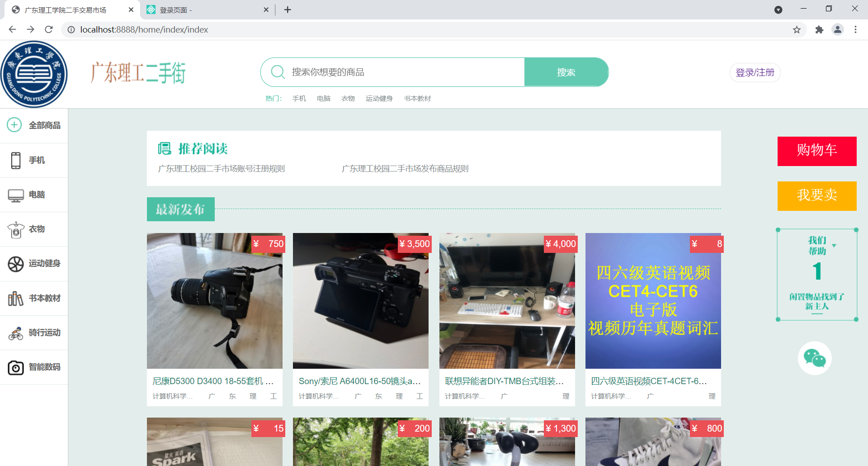Screen dimensions: 868x466
Task: Click the 广东理工二手街 site title
Action: 138,73
